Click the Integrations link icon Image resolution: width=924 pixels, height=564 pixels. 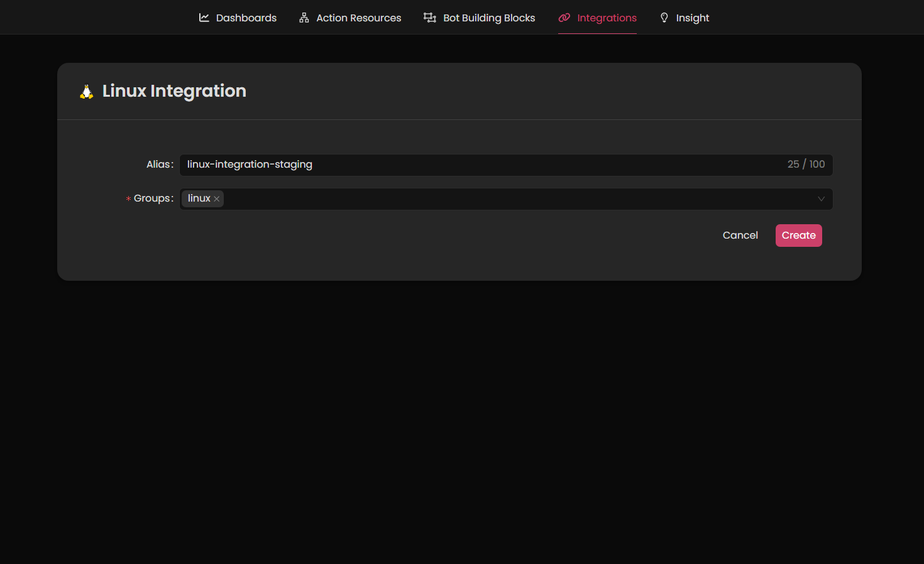coord(564,18)
